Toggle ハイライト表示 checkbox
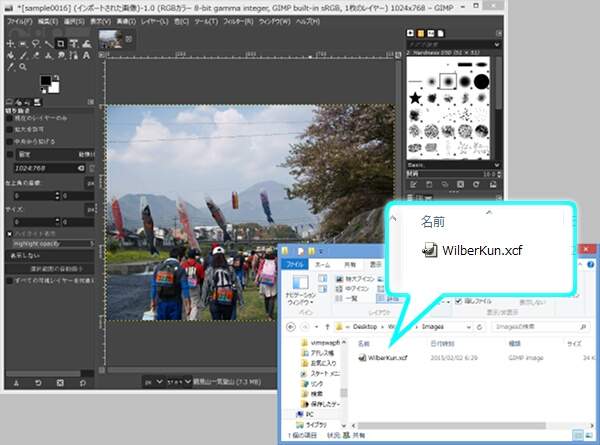 [x=10, y=233]
